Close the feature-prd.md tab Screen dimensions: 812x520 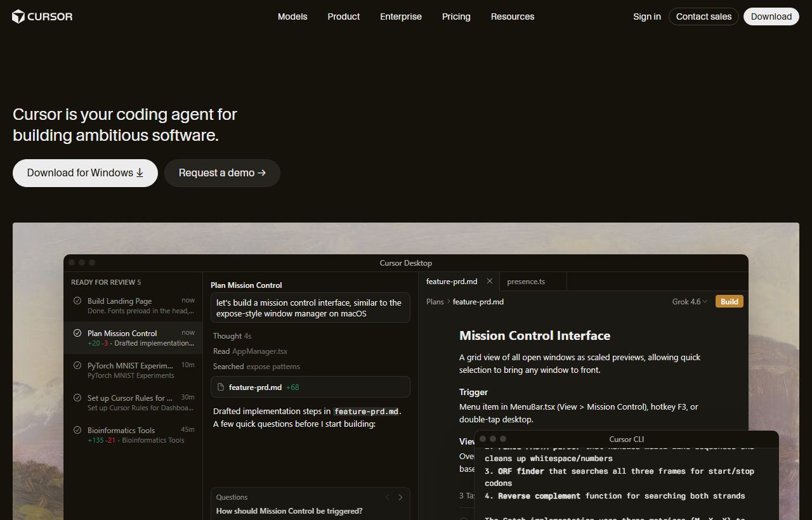[490, 281]
